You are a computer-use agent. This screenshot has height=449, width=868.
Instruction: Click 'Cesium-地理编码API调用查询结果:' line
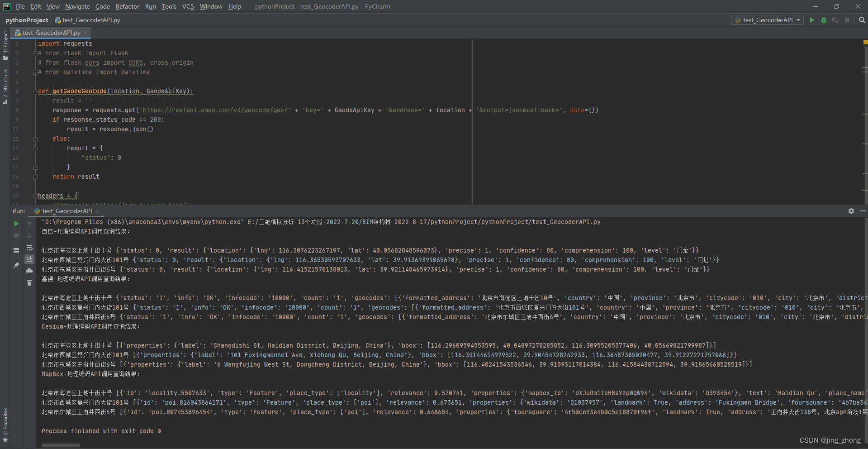(x=91, y=326)
